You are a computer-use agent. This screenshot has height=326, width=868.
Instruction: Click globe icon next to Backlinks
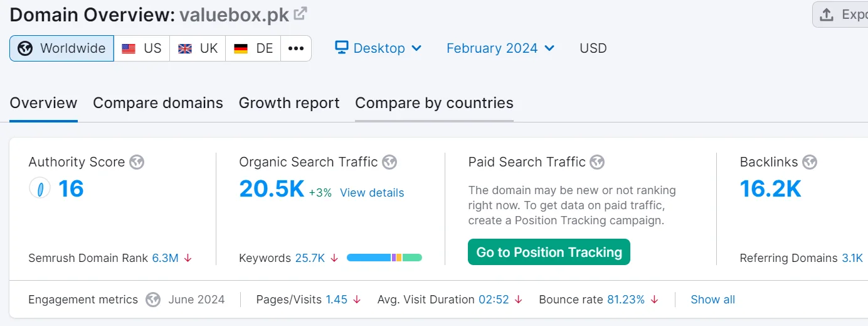[x=810, y=162]
